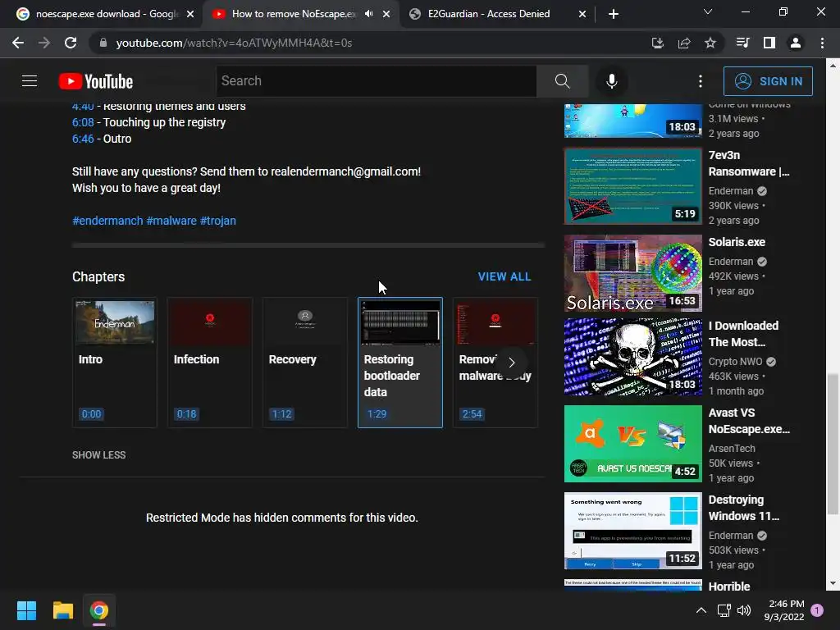The image size is (840, 630).
Task: Open 7ev3n Ransomware video thumbnail
Action: (632, 186)
